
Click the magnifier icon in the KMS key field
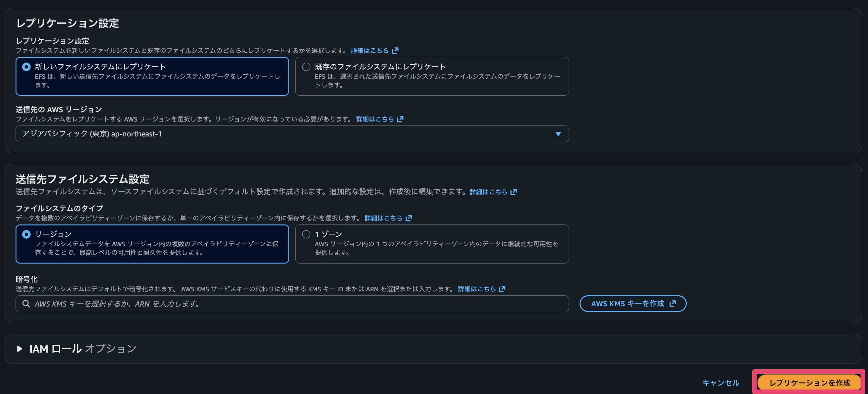26,304
